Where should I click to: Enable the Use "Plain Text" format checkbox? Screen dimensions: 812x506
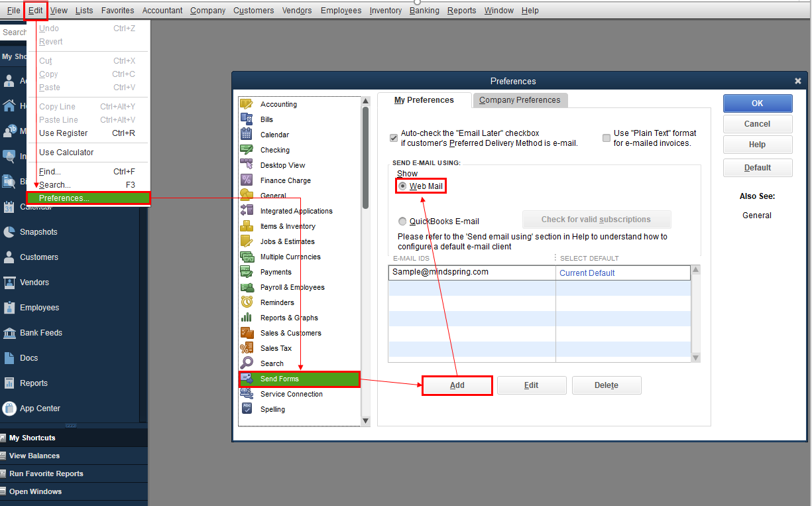607,138
